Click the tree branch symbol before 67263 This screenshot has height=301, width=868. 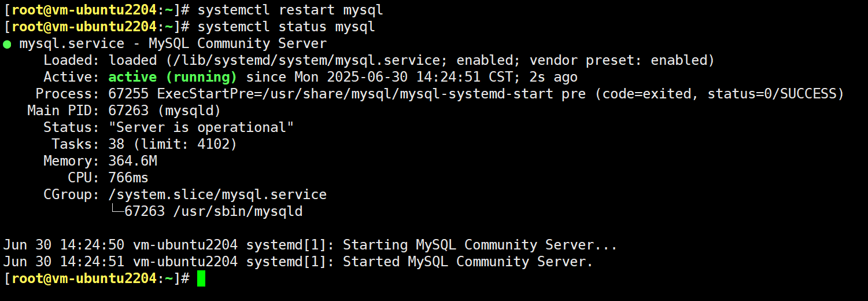116,211
